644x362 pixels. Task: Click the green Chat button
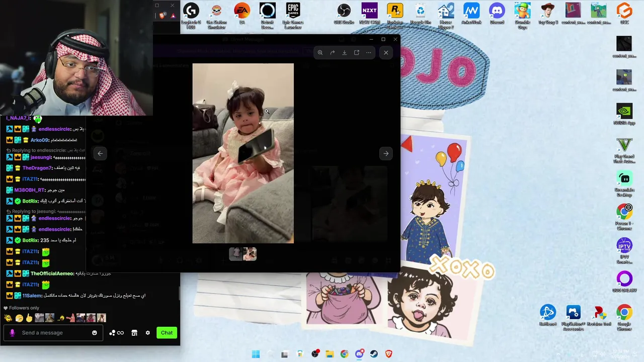tap(167, 333)
